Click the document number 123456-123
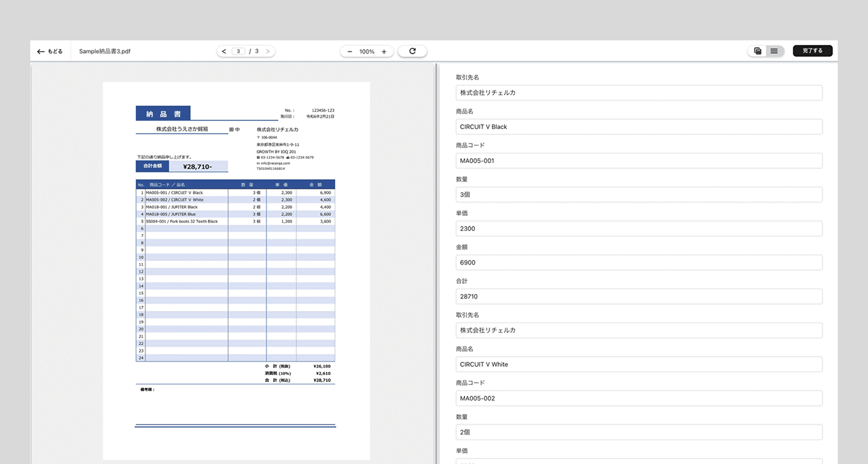868x464 pixels. 323,110
